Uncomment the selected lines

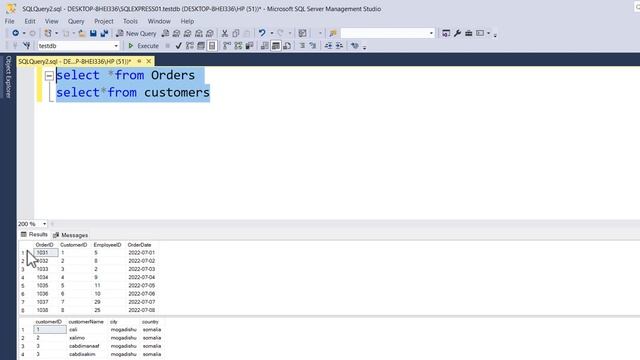(313, 46)
